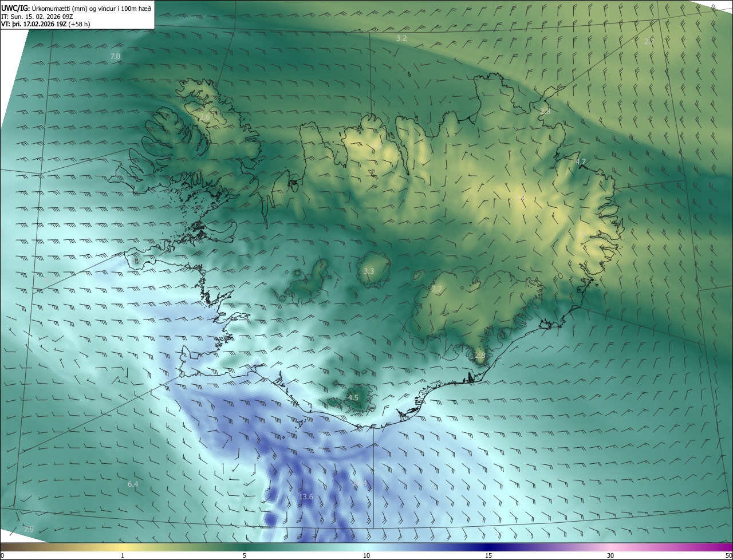Click the 5 tick on the colour scale
Image resolution: width=733 pixels, height=560 pixels.
coord(245,555)
